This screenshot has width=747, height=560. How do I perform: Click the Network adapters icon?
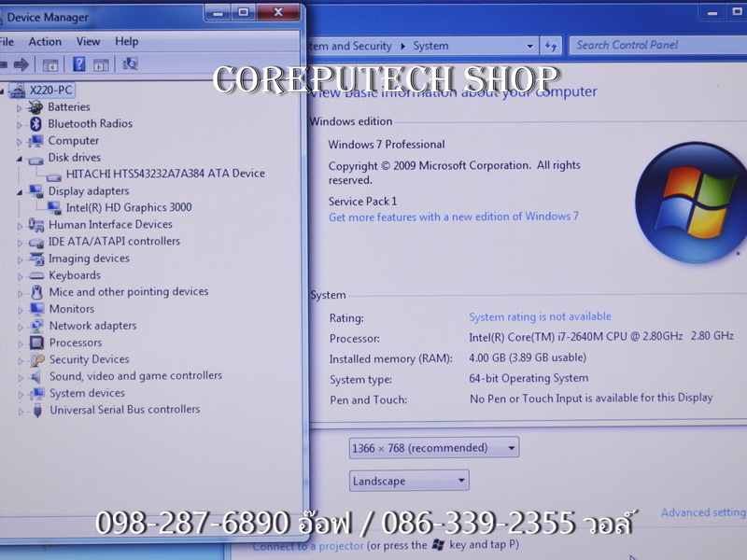pos(36,326)
